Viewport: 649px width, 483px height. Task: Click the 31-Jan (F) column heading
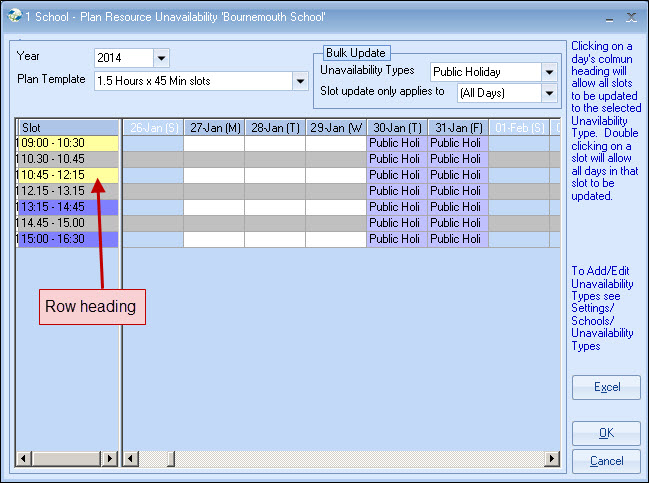[x=458, y=127]
